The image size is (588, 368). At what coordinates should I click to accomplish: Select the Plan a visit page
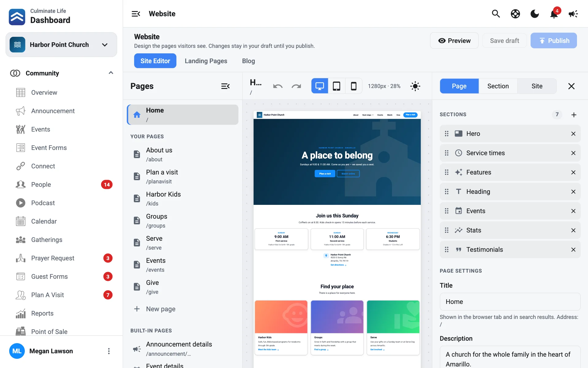point(183,176)
